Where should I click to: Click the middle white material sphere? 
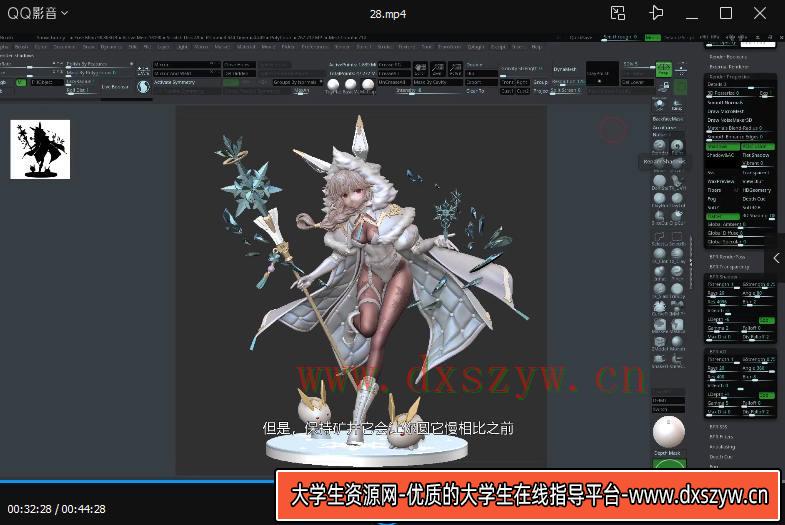coord(350,84)
